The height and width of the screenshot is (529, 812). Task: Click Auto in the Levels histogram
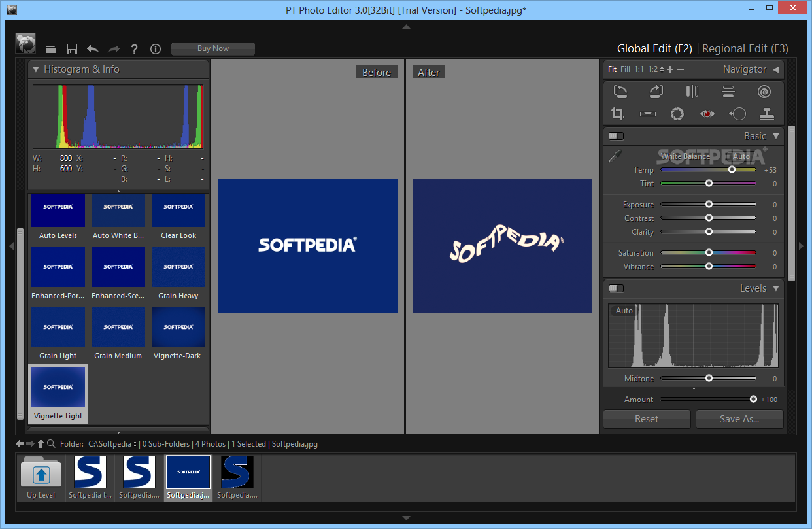(624, 311)
